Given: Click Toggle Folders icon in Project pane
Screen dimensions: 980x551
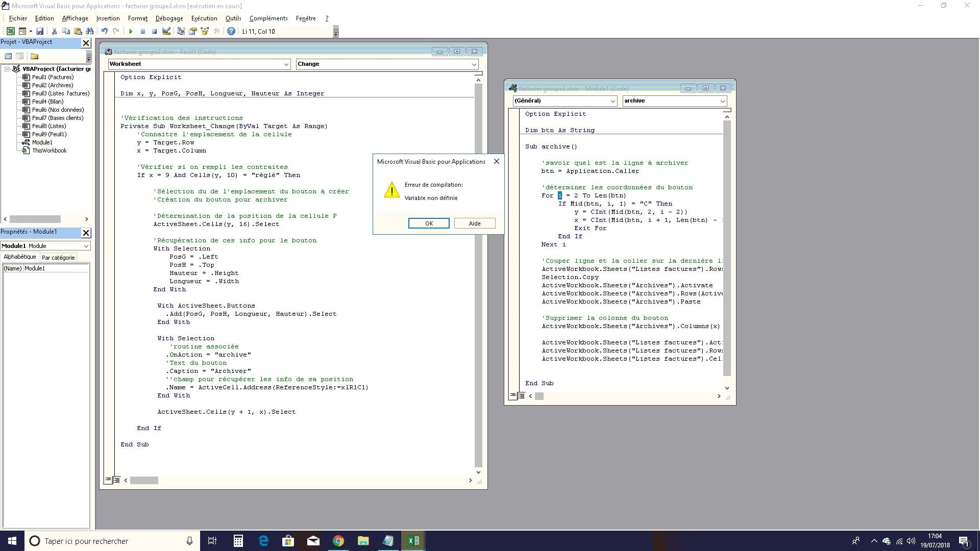Looking at the screenshot, I should click(x=34, y=56).
